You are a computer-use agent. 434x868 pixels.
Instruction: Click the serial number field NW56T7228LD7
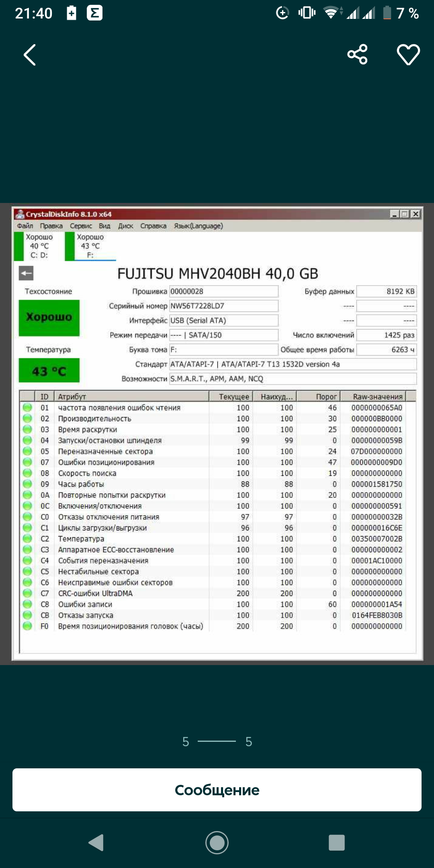224,306
